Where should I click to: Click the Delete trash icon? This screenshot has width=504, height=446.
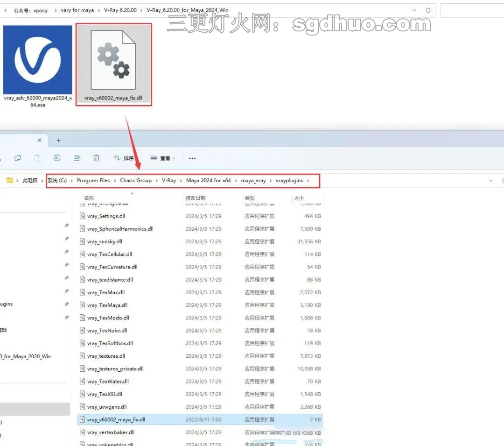coord(96,158)
